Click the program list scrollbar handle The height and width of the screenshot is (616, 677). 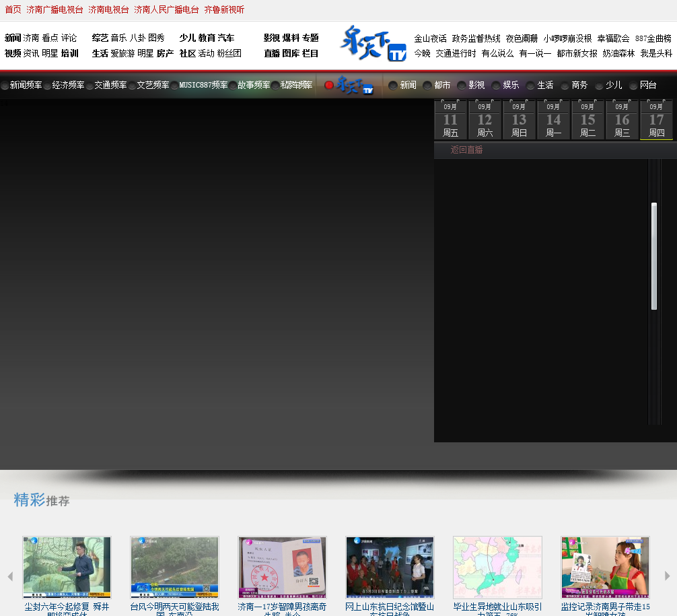pyautogui.click(x=653, y=256)
